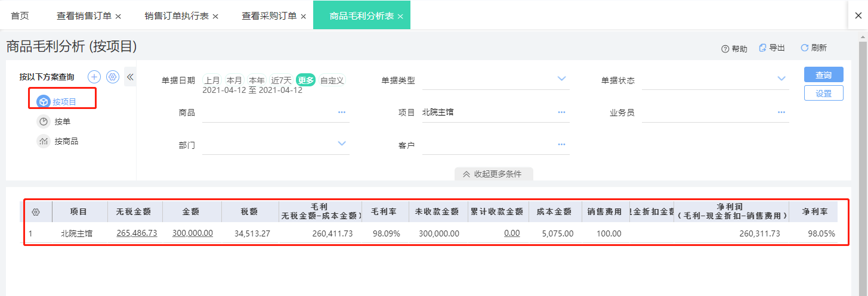Open the 项目 lookup ellipsis
868x296 pixels.
click(x=561, y=112)
